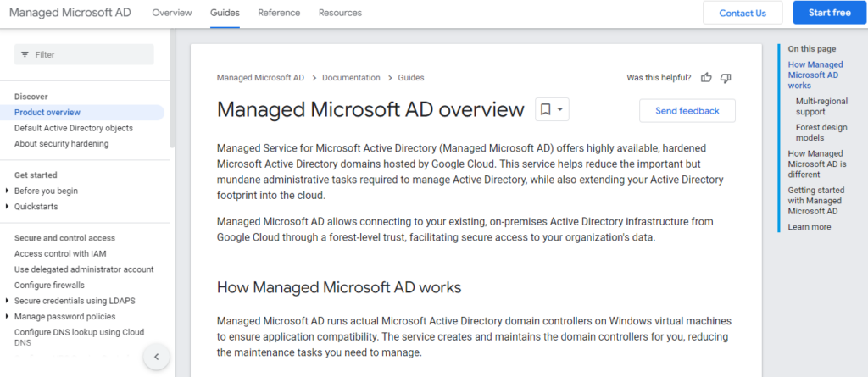Open Configure firewalls page
Image resolution: width=868 pixels, height=377 pixels.
[49, 286]
